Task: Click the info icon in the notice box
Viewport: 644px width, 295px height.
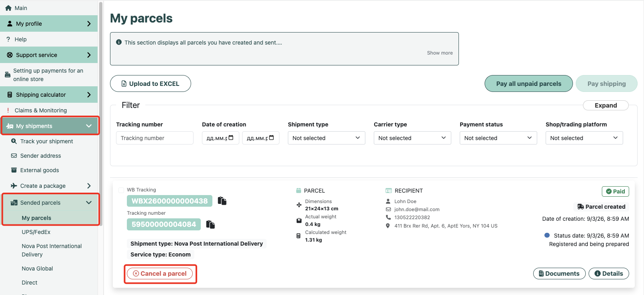Action: tap(119, 42)
